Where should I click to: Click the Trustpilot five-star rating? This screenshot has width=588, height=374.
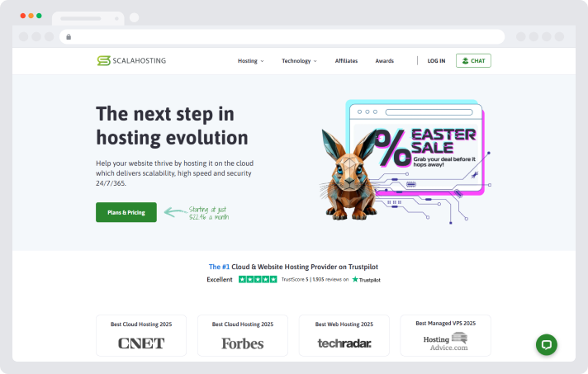tap(258, 279)
